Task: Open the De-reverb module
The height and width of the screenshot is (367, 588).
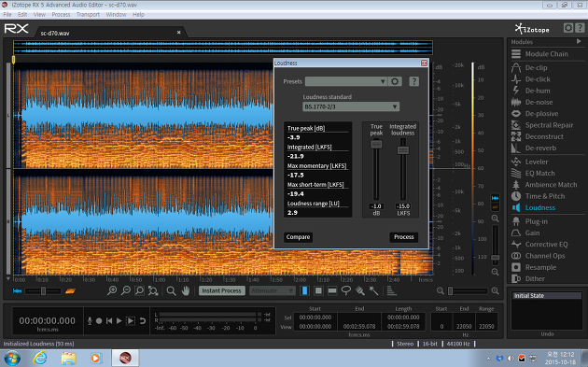Action: [534, 148]
